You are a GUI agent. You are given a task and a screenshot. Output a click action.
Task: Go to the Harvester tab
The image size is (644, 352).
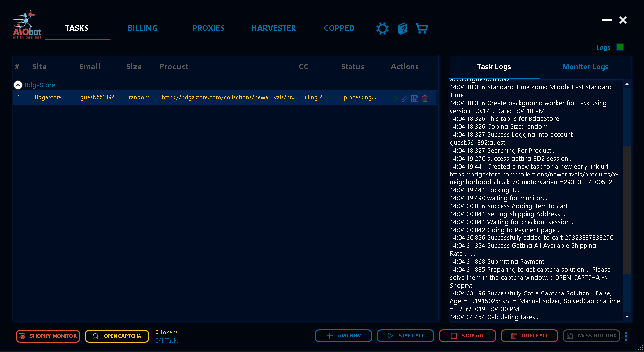tap(273, 28)
